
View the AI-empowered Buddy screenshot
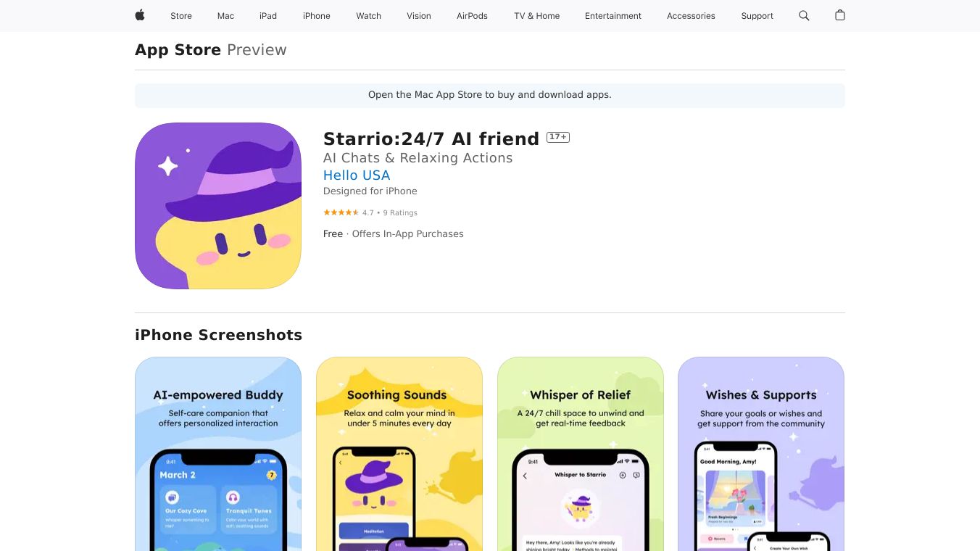pos(218,454)
